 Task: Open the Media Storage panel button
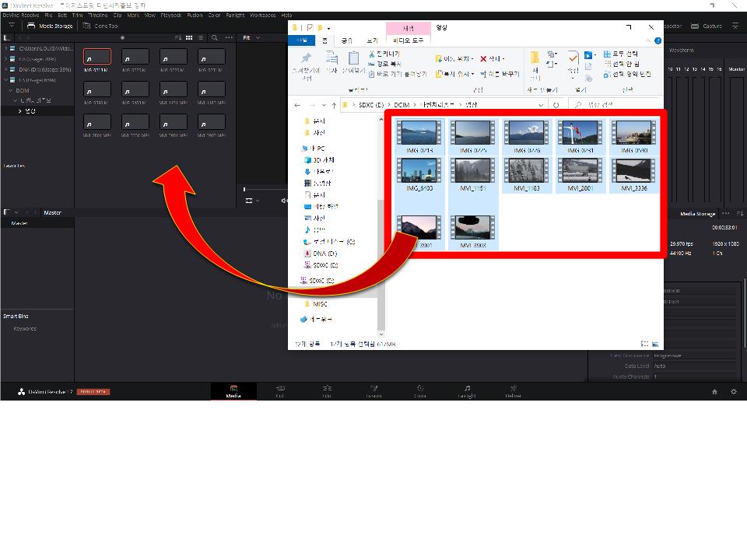tap(50, 26)
